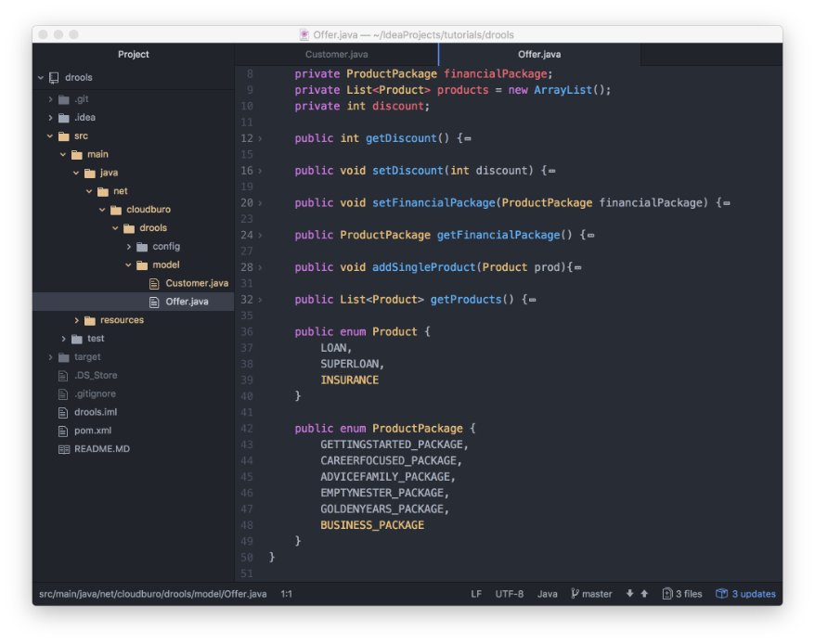This screenshot has width=815, height=644.
Task: Select the pom.xml file in the tree
Action: 95,431
